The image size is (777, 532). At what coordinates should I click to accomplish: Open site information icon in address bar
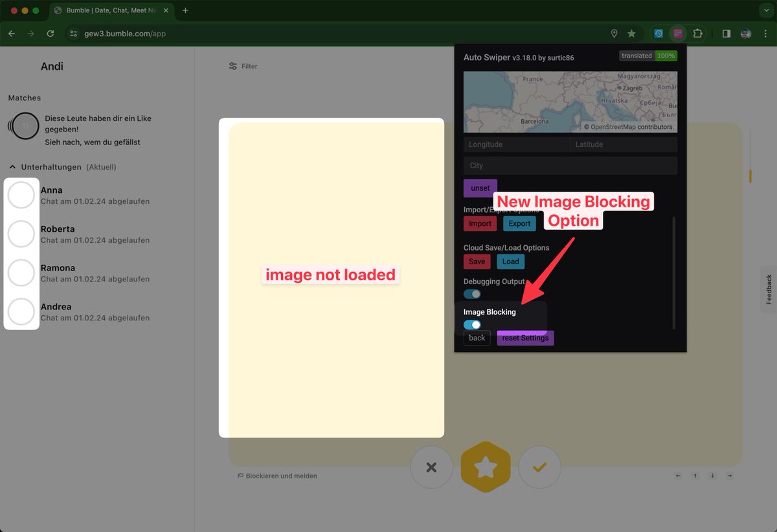pyautogui.click(x=74, y=33)
